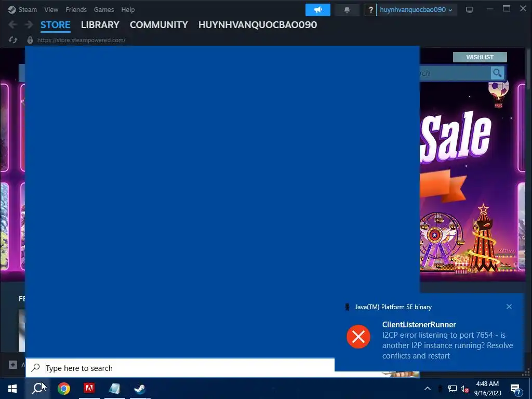Click the store.steampowered.com URL

81,40
